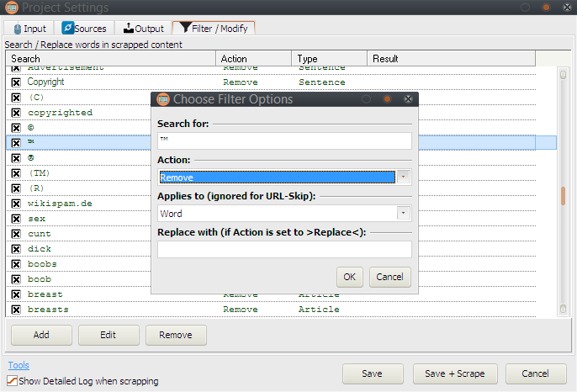Click the Input tab database icon
Viewport: 577px width, 392px height.
(x=16, y=29)
